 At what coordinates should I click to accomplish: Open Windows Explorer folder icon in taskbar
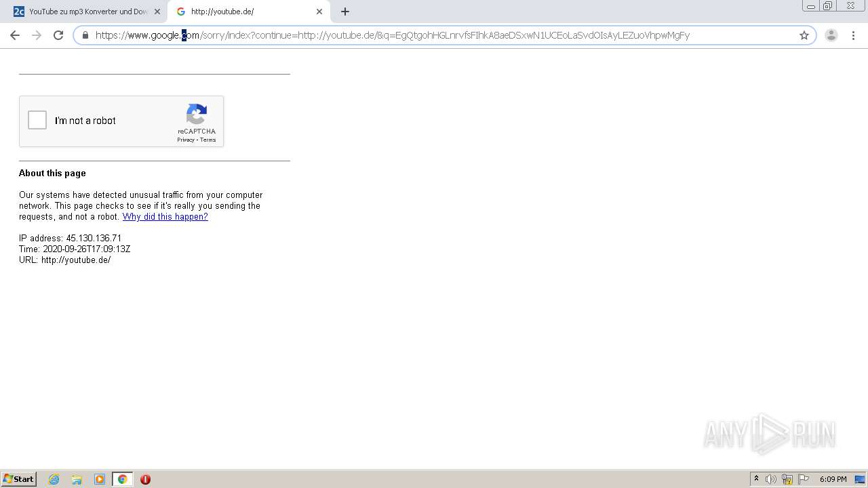pos(77,479)
